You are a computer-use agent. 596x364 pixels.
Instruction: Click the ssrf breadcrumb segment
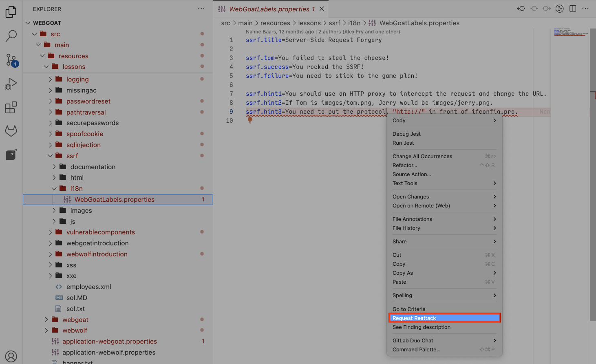coord(334,23)
